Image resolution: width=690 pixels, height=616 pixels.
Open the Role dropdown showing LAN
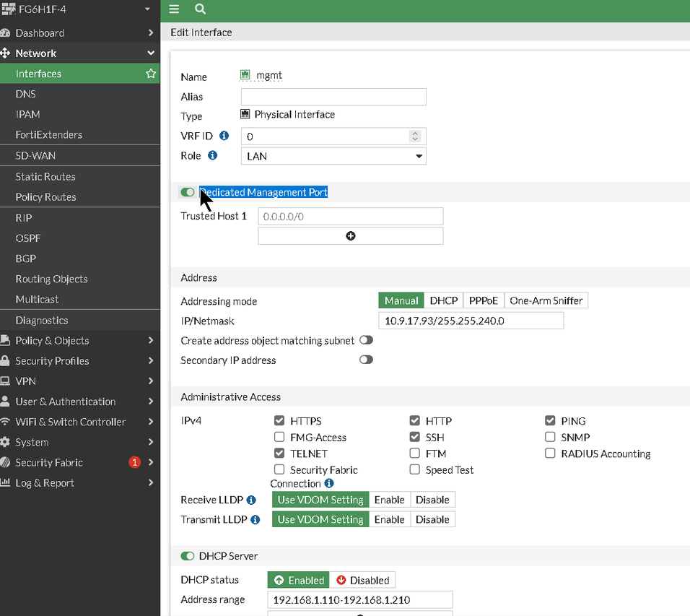333,156
